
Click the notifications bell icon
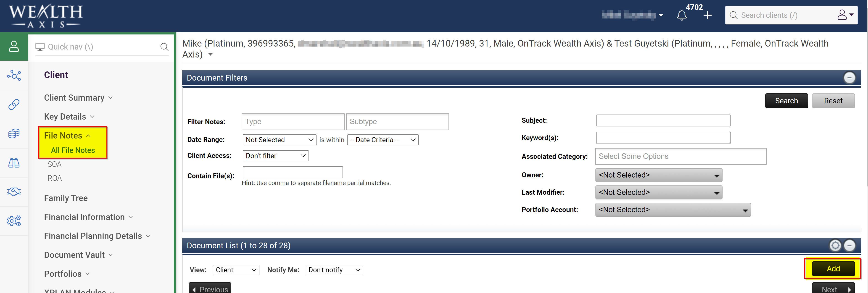click(x=681, y=16)
